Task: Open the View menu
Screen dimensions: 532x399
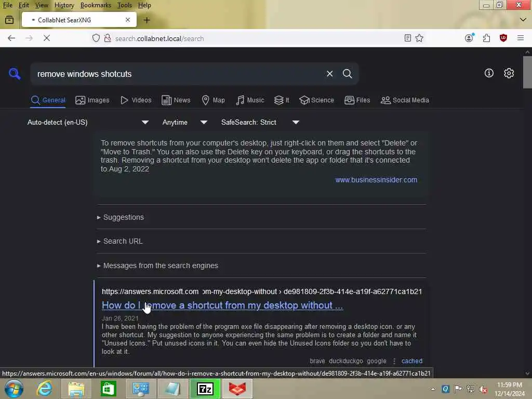Action: [42, 5]
